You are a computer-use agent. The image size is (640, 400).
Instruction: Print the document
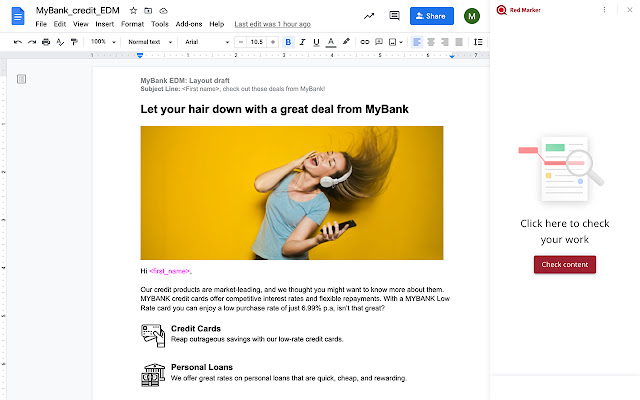coord(46,42)
